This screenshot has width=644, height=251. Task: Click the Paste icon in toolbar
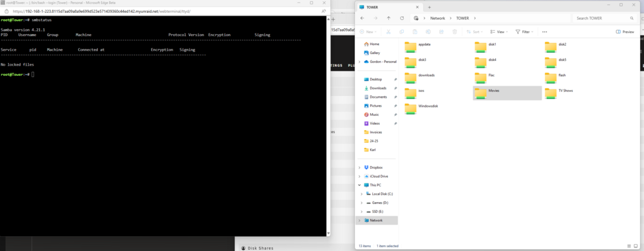click(415, 32)
